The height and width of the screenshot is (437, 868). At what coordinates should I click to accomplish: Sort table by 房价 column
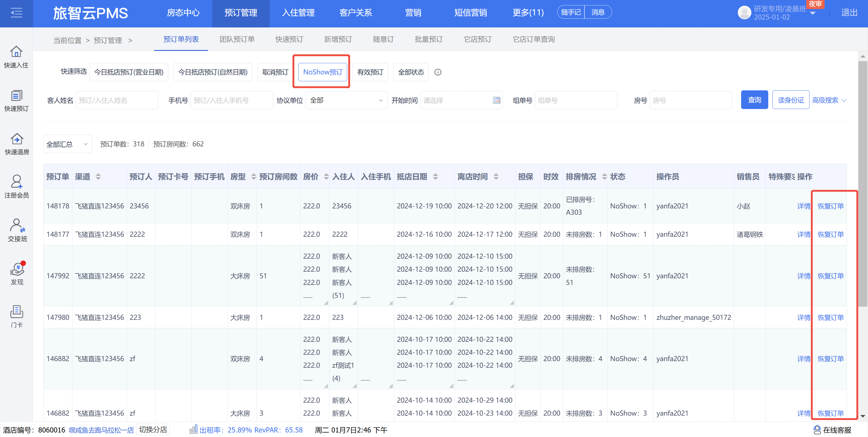click(326, 176)
